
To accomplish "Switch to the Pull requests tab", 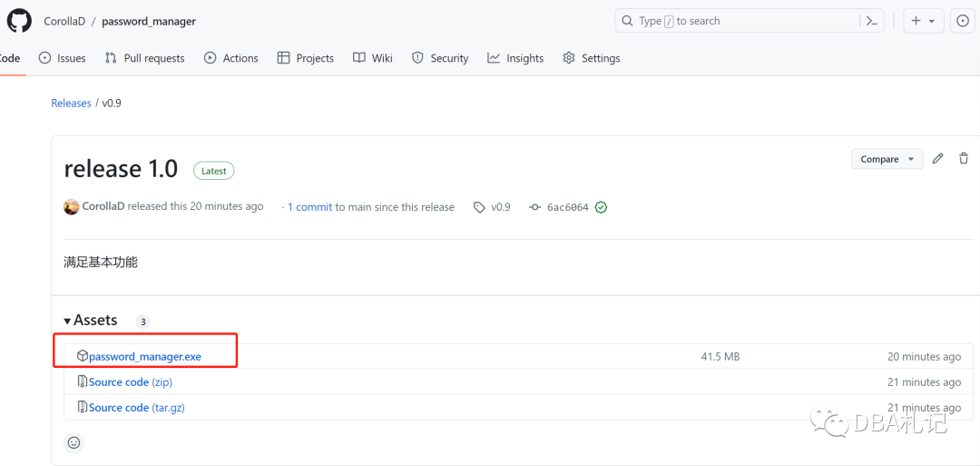I will coord(145,58).
